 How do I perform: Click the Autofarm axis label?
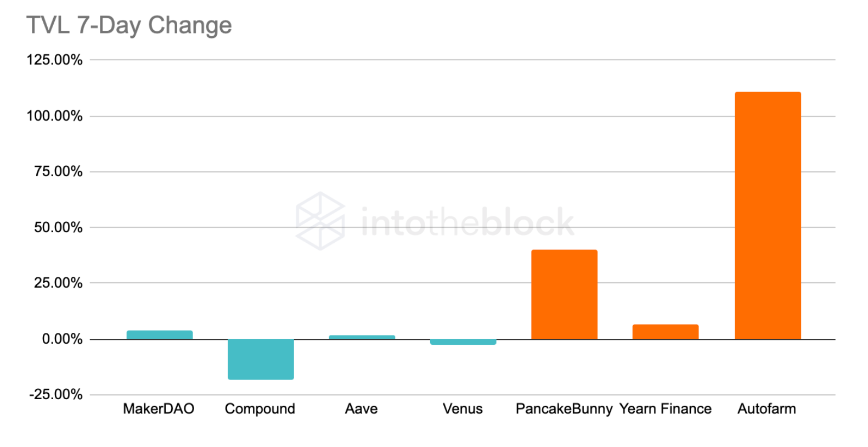tap(766, 409)
